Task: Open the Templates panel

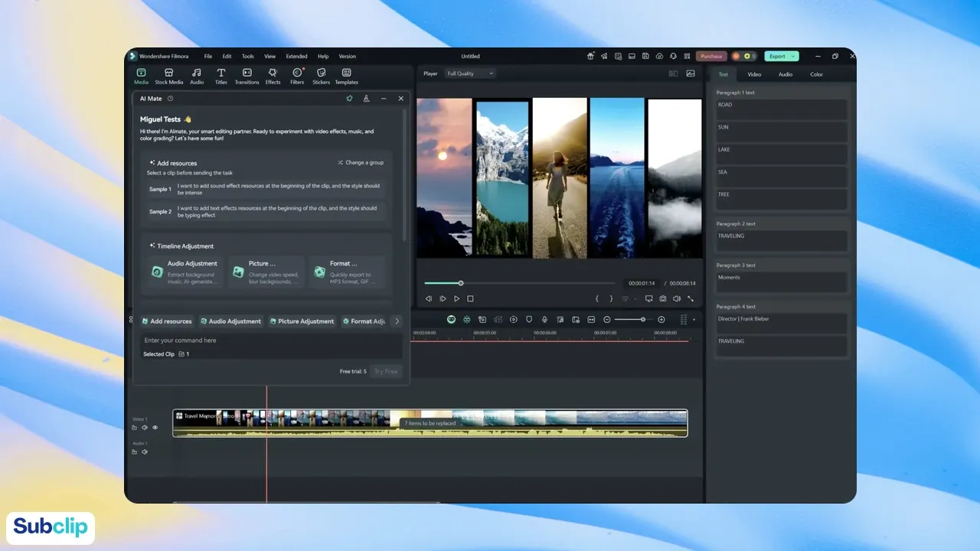Action: 346,76
